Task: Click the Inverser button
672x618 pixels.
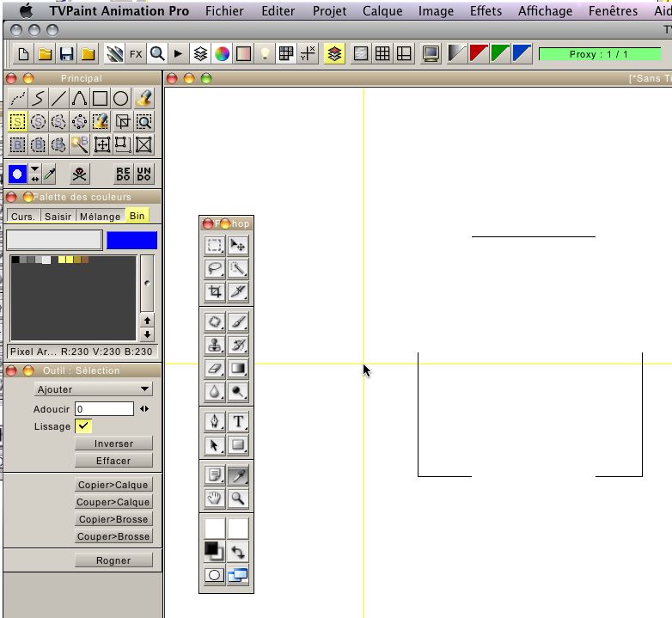Action: [x=113, y=444]
